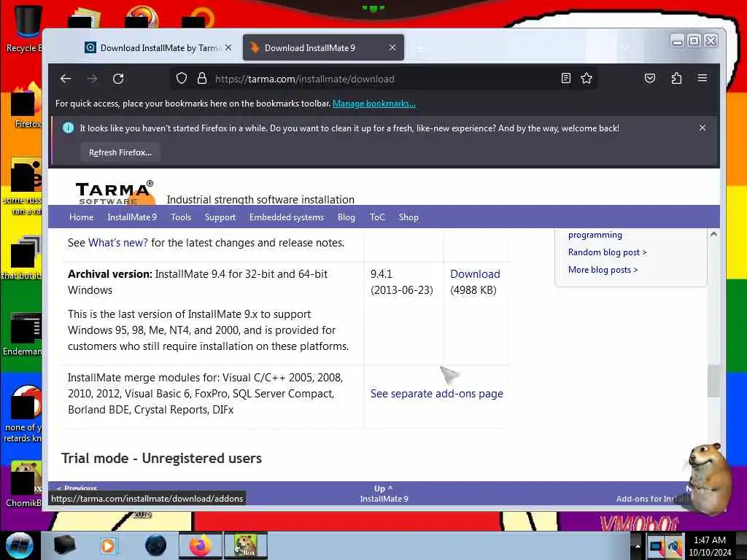Go back to the previous page

[66, 79]
